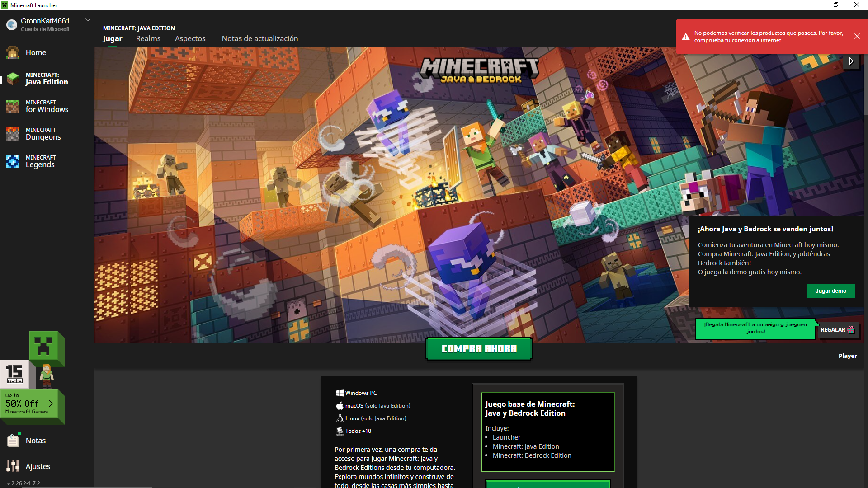Click the Home sidebar icon
Screen dimensions: 868x488
13,52
